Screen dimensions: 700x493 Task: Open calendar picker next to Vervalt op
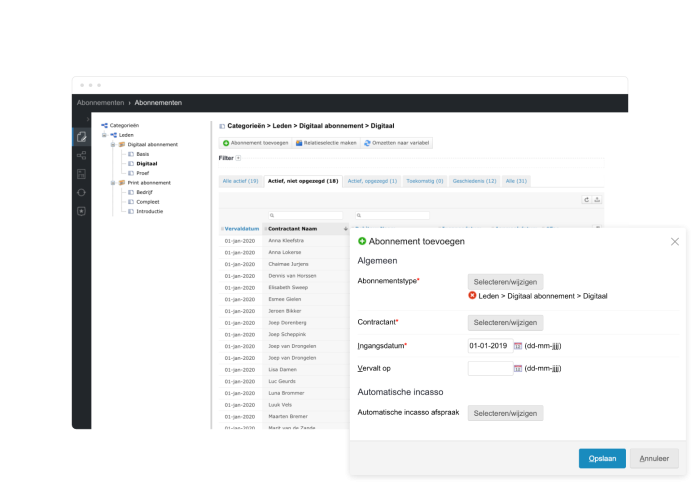(x=518, y=368)
